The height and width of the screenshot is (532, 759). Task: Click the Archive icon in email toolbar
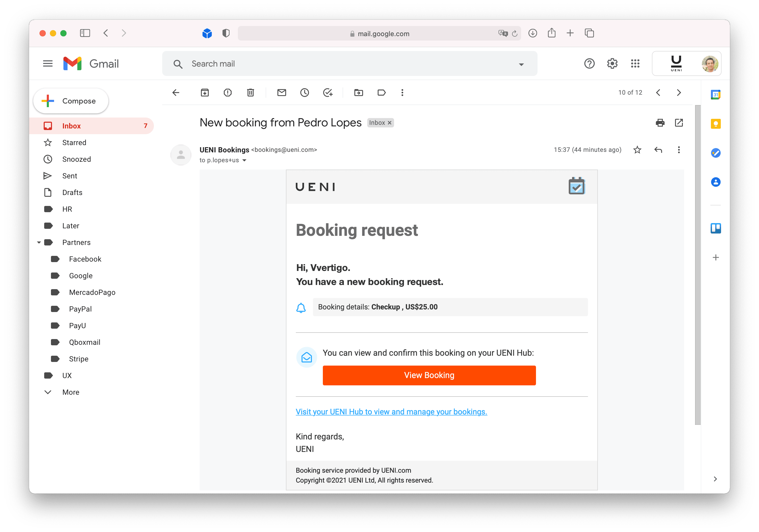tap(205, 93)
